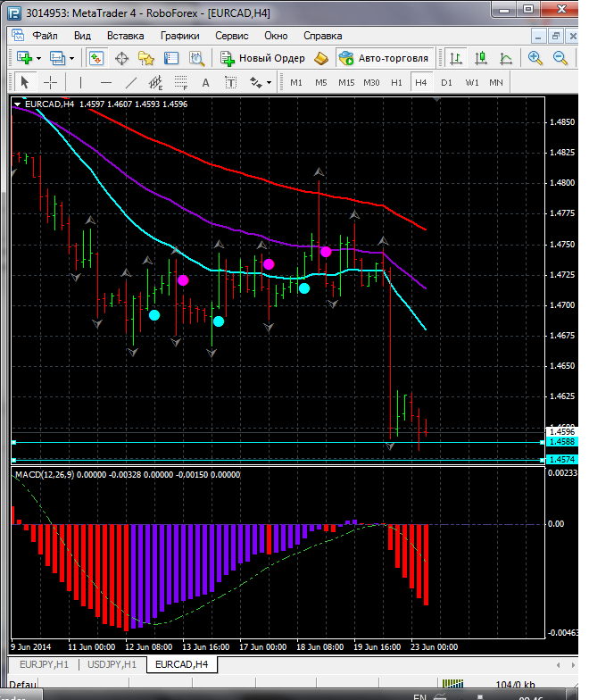Viewport: 589px width, 700px height.
Task: Switch to the H1 timeframe
Action: click(x=396, y=82)
